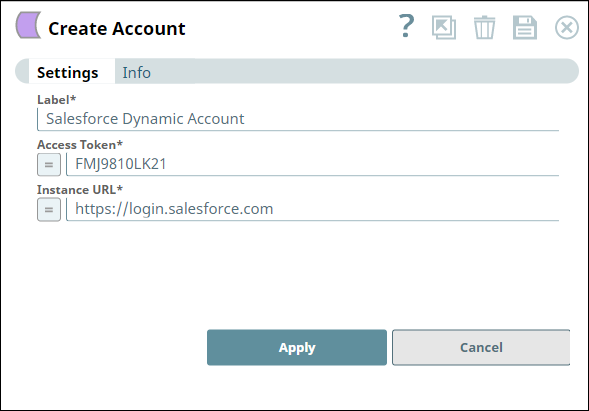Click the Cancel button

pyautogui.click(x=481, y=348)
